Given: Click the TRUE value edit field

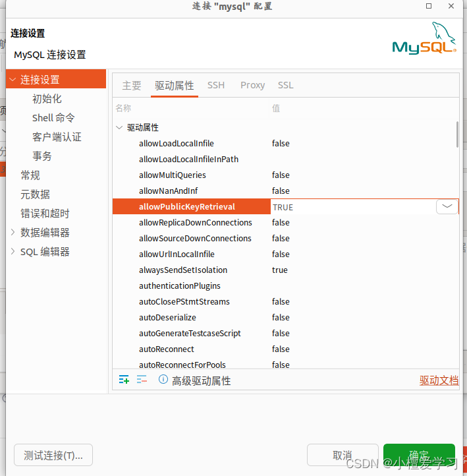Looking at the screenshot, I should [353, 207].
